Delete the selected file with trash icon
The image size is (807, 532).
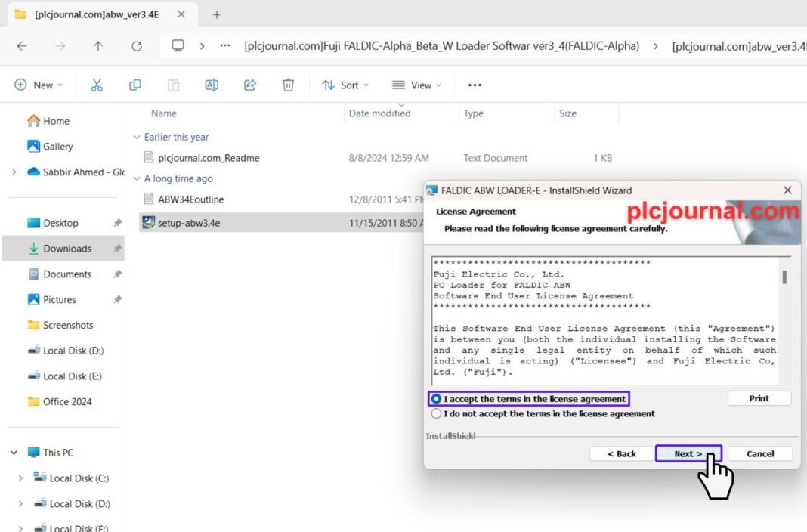[288, 85]
